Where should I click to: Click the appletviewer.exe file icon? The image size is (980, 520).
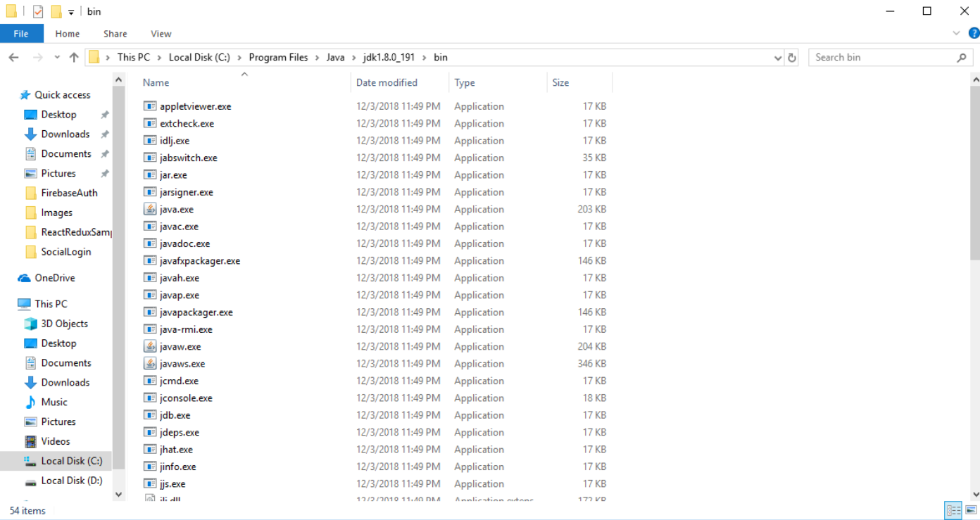[149, 106]
